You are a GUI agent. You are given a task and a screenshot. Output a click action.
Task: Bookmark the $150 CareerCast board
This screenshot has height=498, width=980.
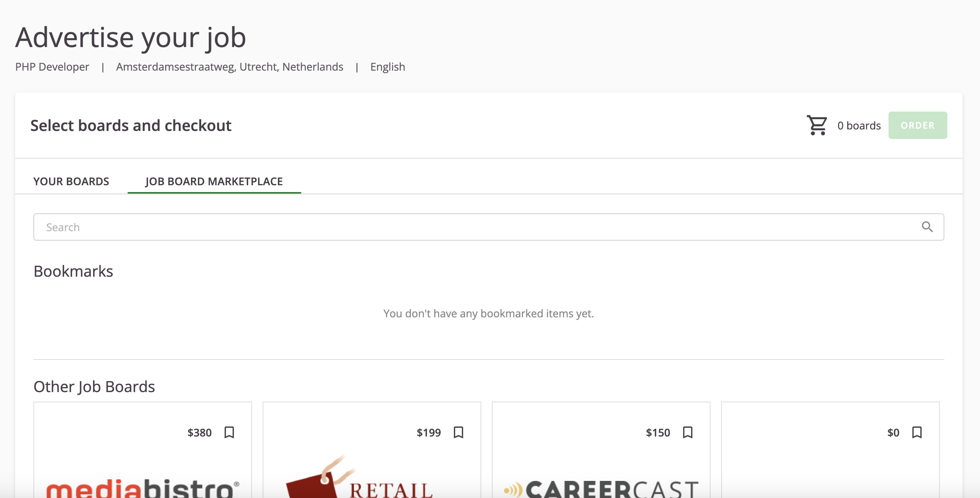(687, 433)
